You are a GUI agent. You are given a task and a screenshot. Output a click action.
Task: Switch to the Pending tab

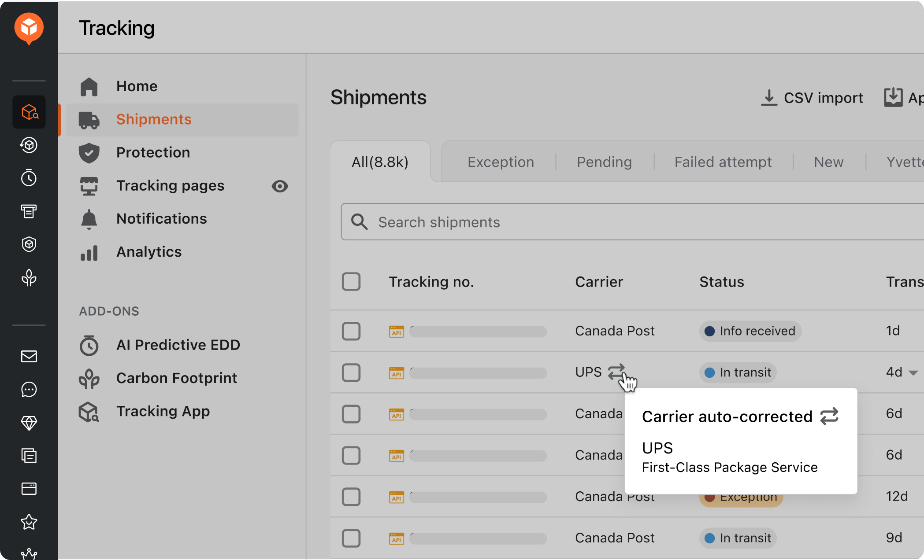click(x=604, y=162)
